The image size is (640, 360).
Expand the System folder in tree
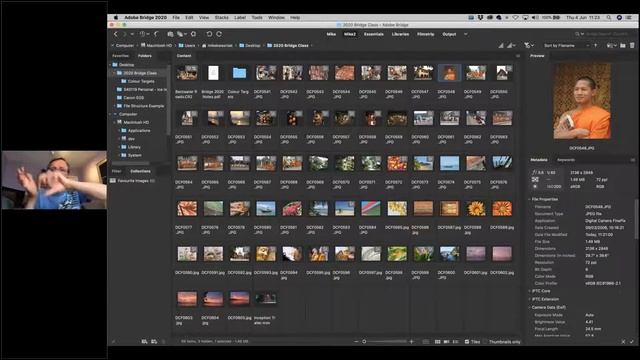(119, 155)
